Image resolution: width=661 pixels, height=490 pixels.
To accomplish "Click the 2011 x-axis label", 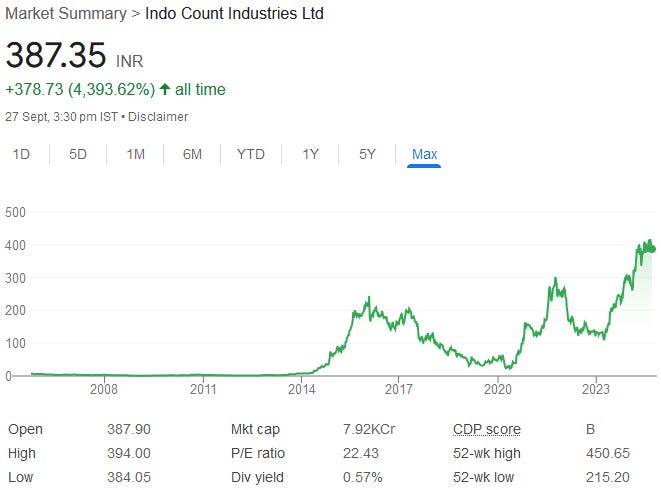I will [x=203, y=389].
